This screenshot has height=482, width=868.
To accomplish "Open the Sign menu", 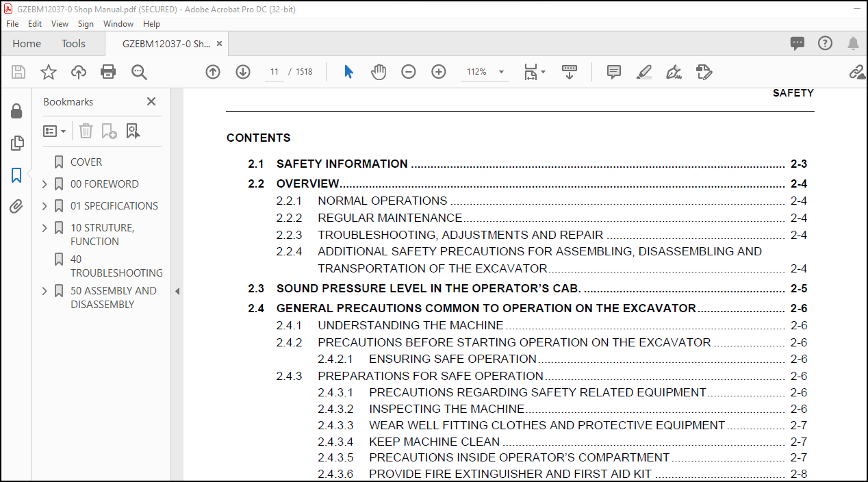I will (x=86, y=24).
